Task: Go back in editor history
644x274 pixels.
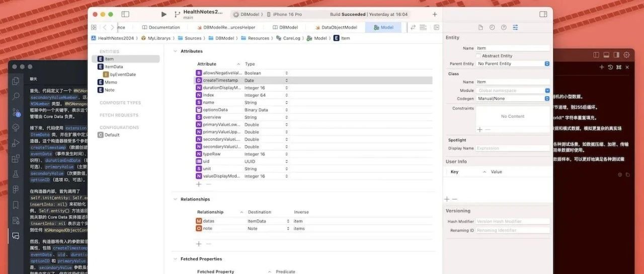Action: pyautogui.click(x=105, y=27)
